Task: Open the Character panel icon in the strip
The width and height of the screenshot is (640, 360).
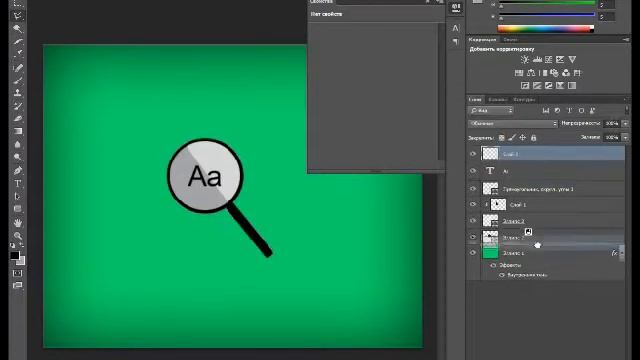Action: (456, 28)
